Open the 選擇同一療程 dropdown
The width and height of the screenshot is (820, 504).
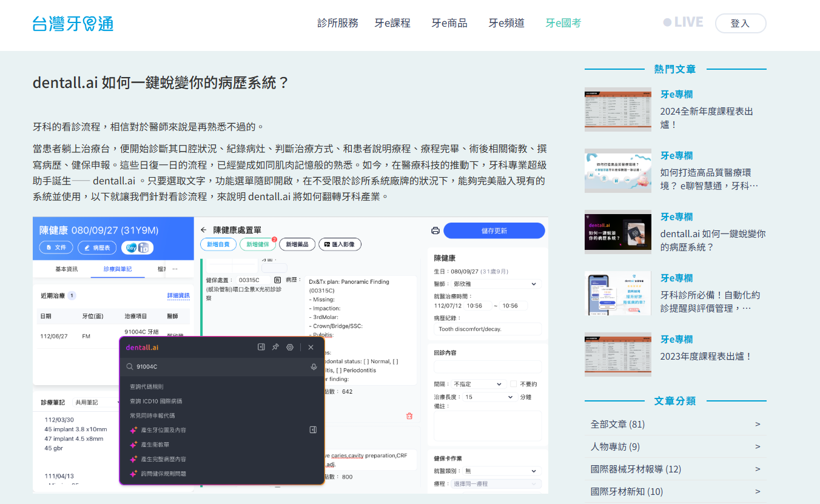(496, 483)
